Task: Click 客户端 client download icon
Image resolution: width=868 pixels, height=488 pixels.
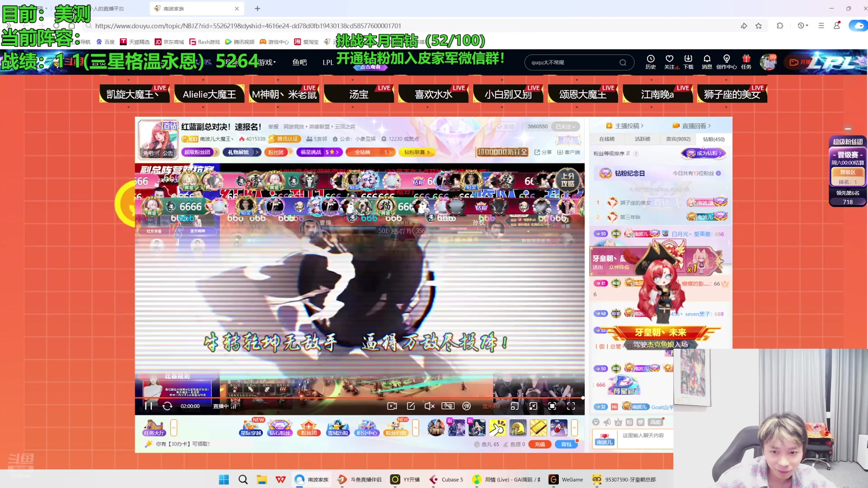Action: (x=568, y=152)
